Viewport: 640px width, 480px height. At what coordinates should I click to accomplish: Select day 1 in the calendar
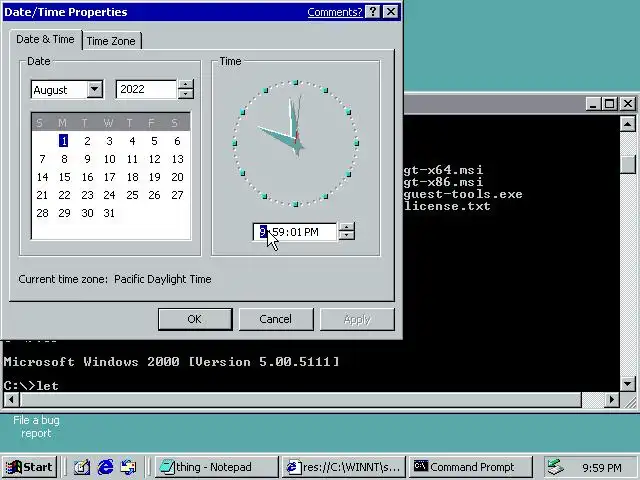(x=64, y=141)
